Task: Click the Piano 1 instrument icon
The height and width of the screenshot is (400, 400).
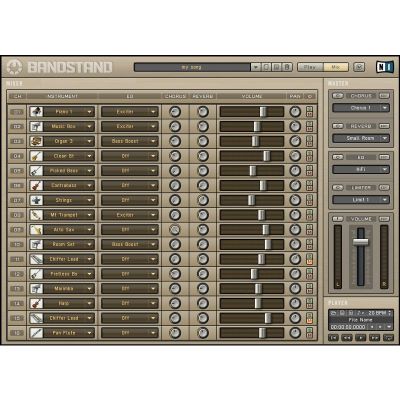Action: click(36, 112)
